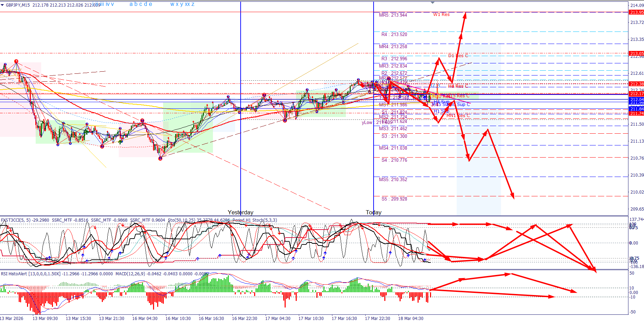This screenshot has width=644, height=321.
Task: Click the MR3: 212.834 pivot label
Action: click(393, 66)
